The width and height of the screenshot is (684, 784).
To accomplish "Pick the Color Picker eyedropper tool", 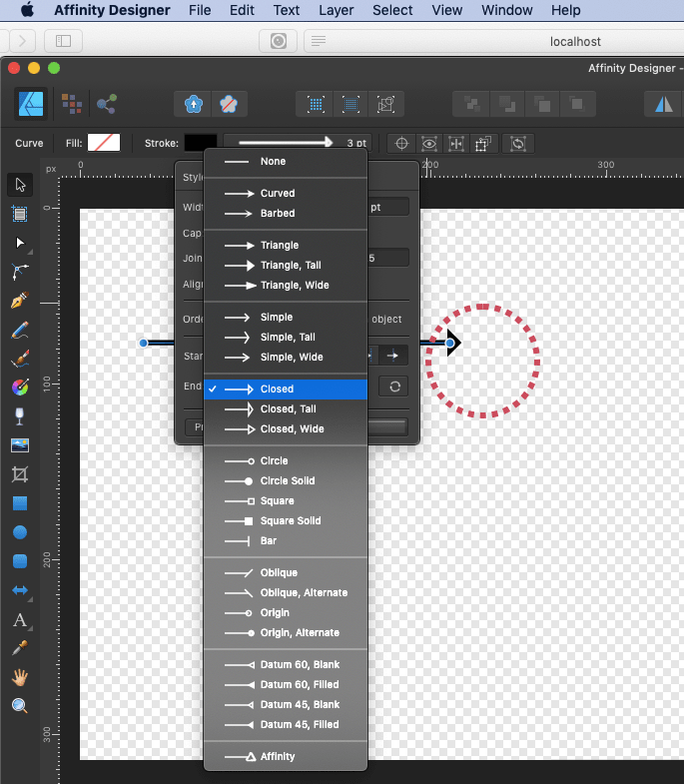I will [20, 648].
